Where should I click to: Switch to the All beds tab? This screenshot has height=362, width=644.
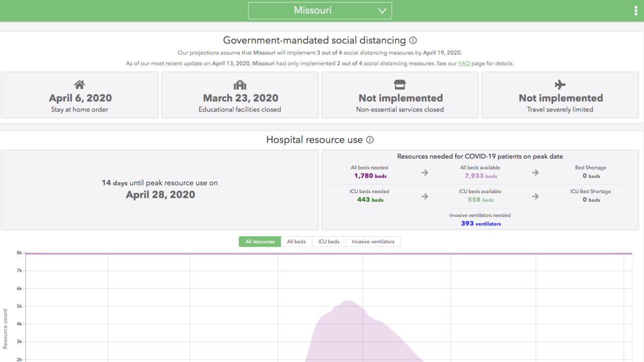point(296,242)
